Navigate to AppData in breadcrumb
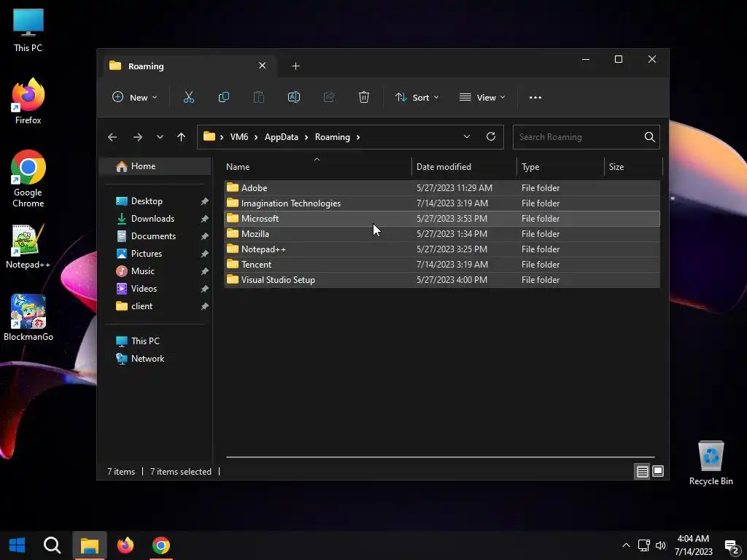This screenshot has height=560, width=747. click(x=281, y=137)
